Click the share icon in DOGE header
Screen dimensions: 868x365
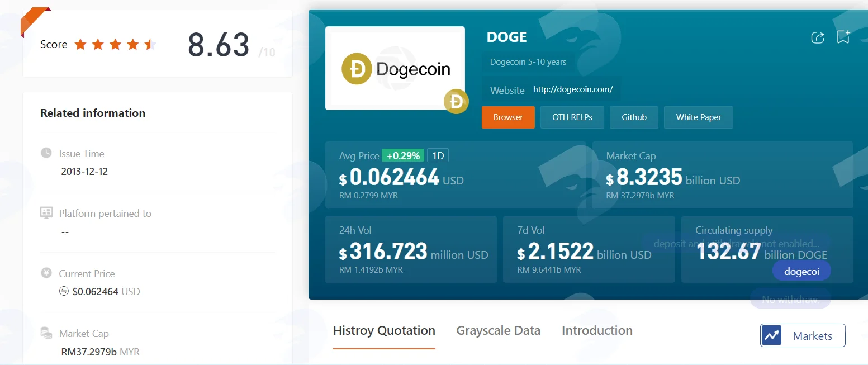818,37
